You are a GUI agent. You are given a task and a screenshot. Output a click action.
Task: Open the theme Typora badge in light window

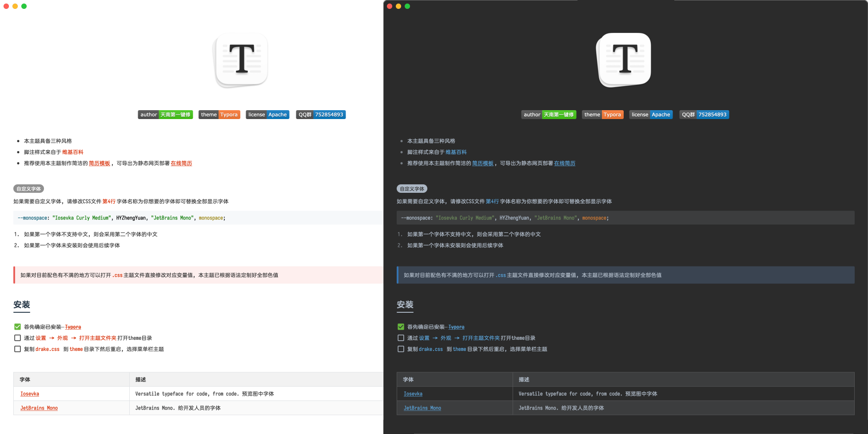[x=219, y=115]
